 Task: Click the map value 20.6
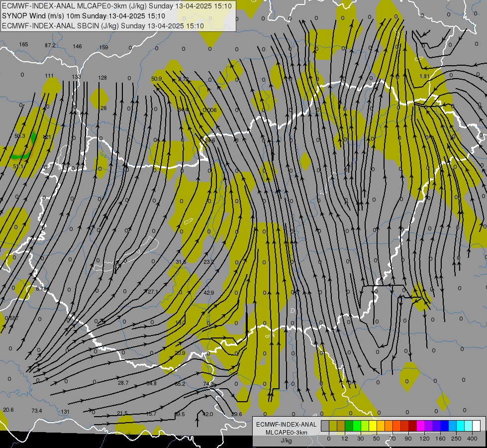[x=8, y=410]
